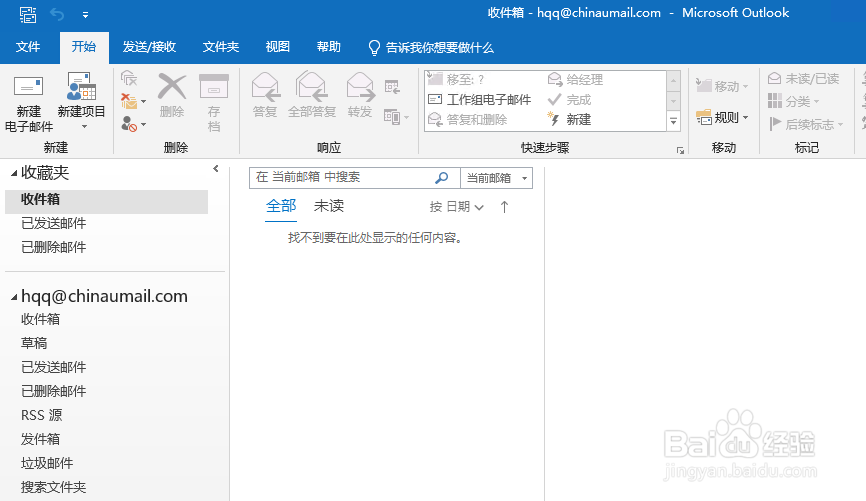Open the 当前邮箱 search scope dropdown
The height and width of the screenshot is (501, 866).
[x=497, y=178]
